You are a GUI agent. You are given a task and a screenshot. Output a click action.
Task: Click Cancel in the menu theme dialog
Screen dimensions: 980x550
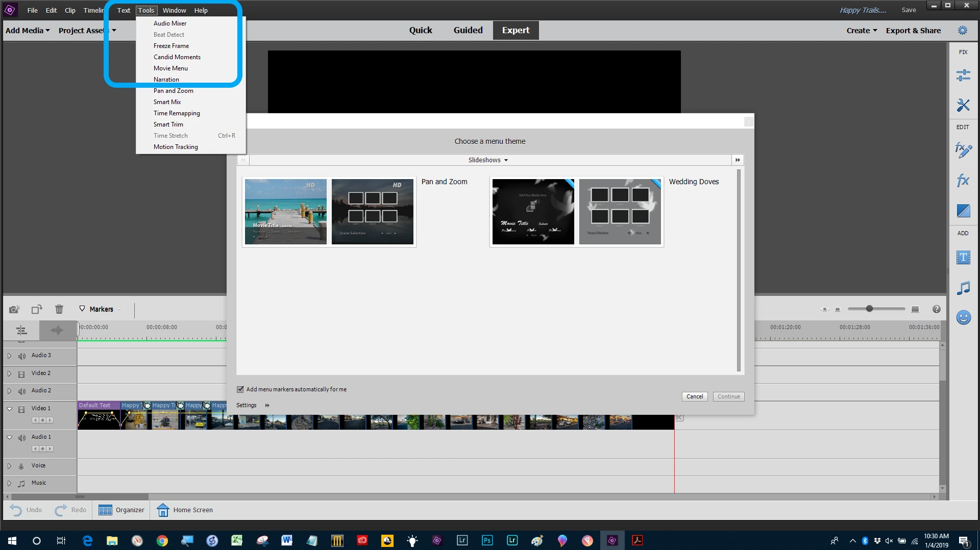click(x=695, y=396)
